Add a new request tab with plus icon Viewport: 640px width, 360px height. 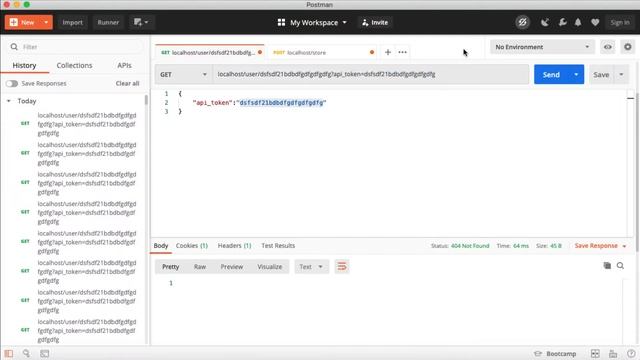tap(388, 52)
